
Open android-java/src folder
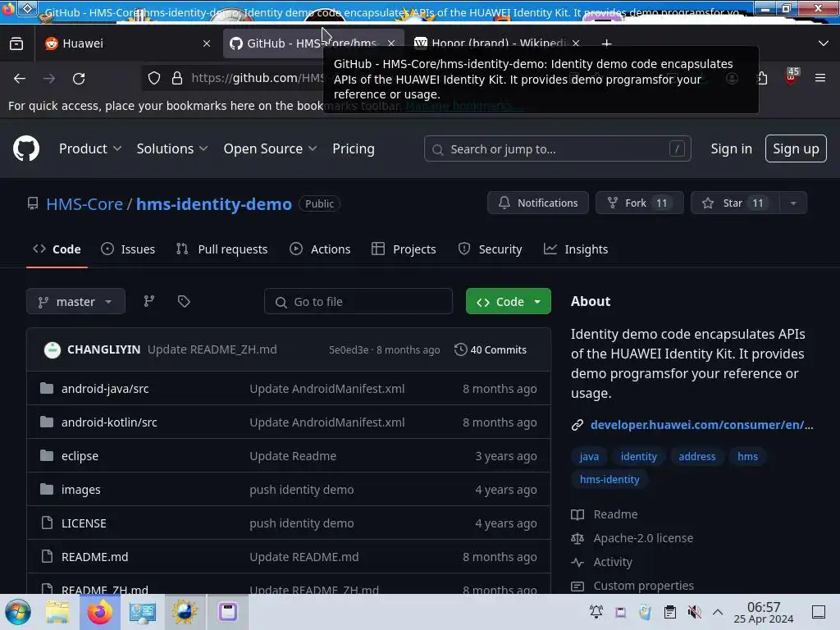[x=105, y=388]
